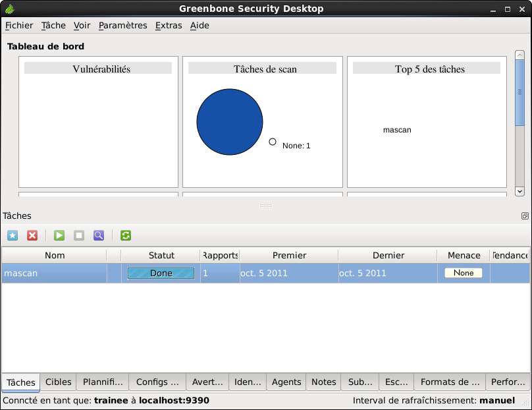
Task: Open the Paramètres menu
Action: click(x=123, y=26)
